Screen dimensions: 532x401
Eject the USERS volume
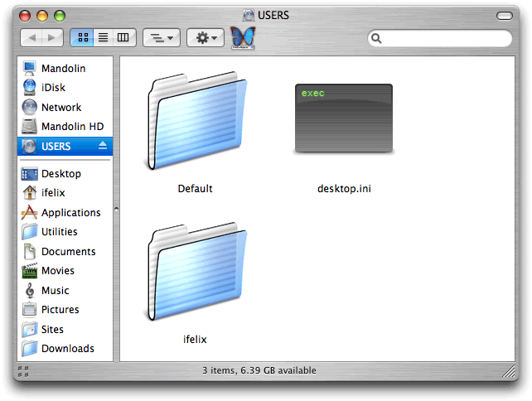point(103,146)
